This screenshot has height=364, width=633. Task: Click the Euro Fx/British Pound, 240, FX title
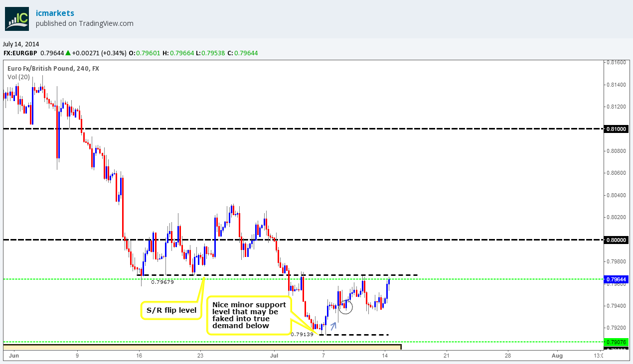point(53,68)
